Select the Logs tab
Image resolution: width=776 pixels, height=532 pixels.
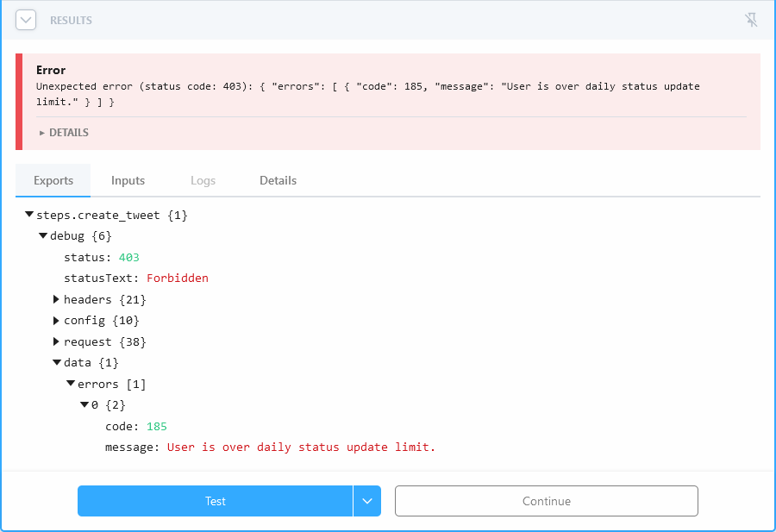tap(203, 180)
